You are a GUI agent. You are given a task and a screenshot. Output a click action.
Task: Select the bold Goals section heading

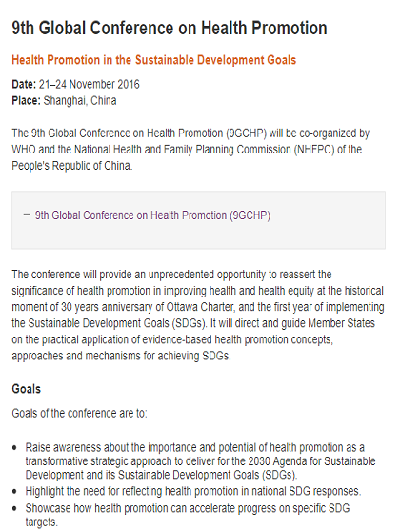click(26, 389)
